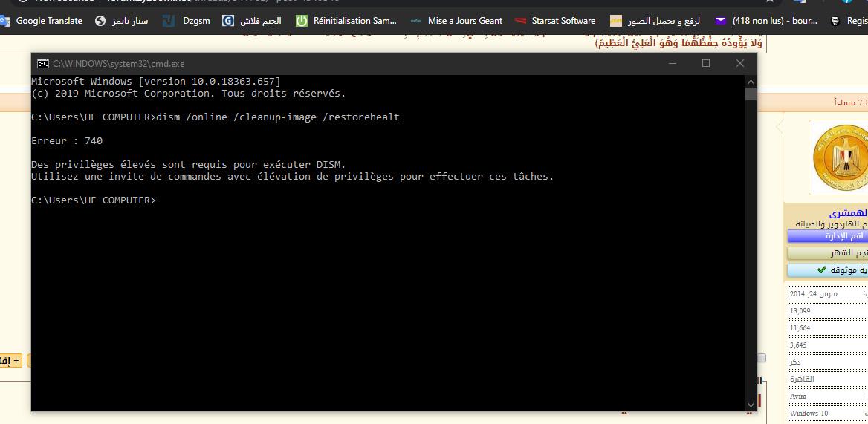Maximize the cmd.exe window
The width and height of the screenshot is (868, 424).
706,64
